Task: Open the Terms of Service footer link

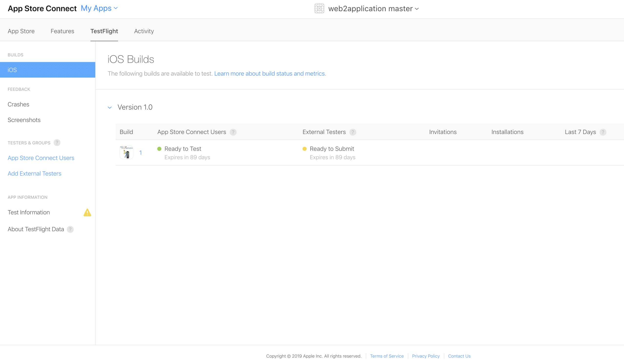Action: (387, 356)
